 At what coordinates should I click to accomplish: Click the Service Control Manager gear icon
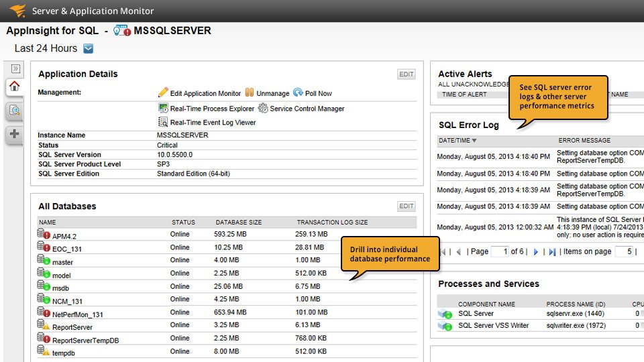click(263, 109)
